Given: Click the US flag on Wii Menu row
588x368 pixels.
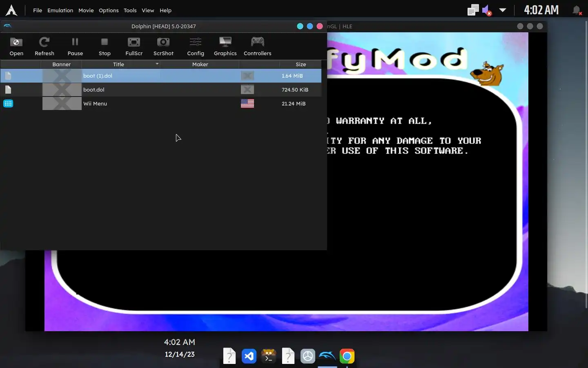Looking at the screenshot, I should click(x=247, y=103).
